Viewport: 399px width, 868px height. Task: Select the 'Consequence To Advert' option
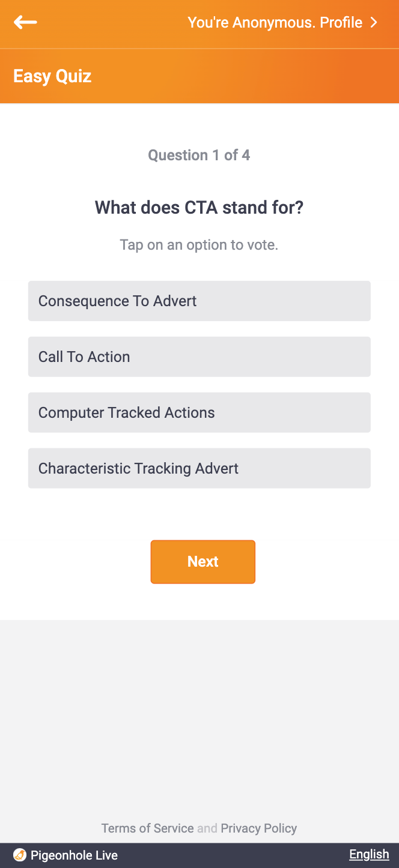199,301
